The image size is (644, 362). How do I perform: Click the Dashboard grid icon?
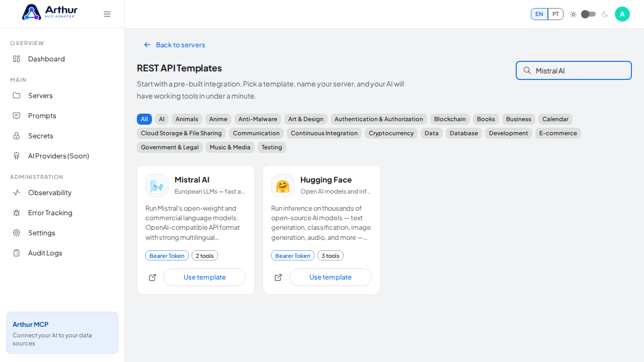click(x=17, y=59)
